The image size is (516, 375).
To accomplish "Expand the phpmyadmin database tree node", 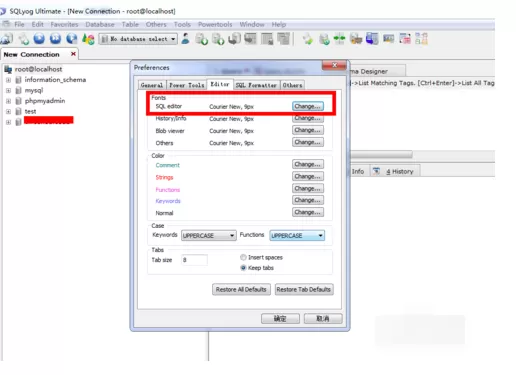I will click(x=8, y=101).
